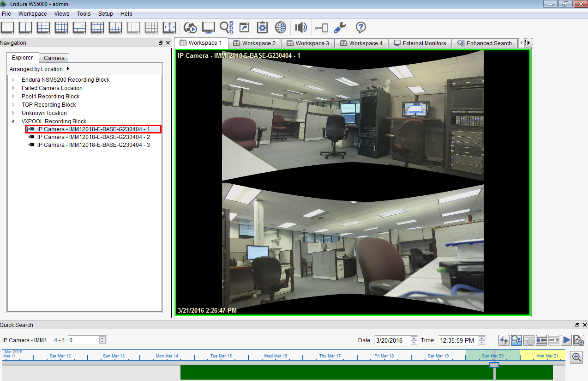Expand the Pool1 Recording Block node
Screen dimensions: 588x381
[13, 97]
